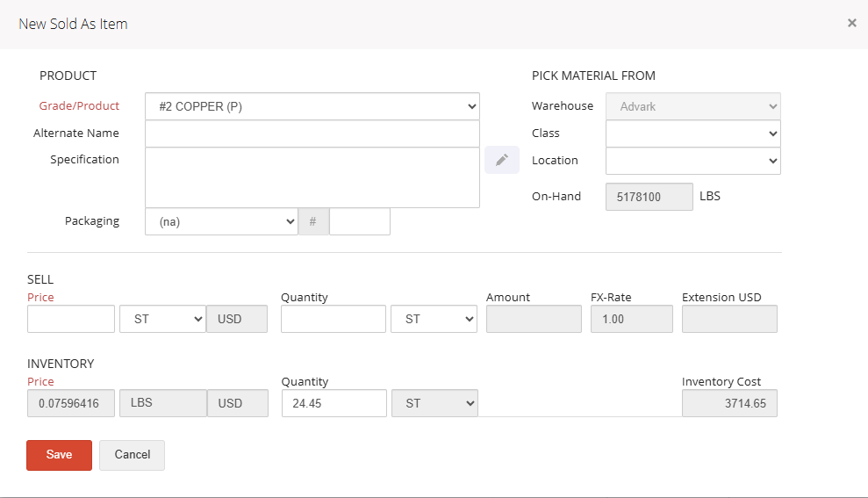
Task: Open the Sell Quantity unit ST dropdown
Action: (x=434, y=319)
